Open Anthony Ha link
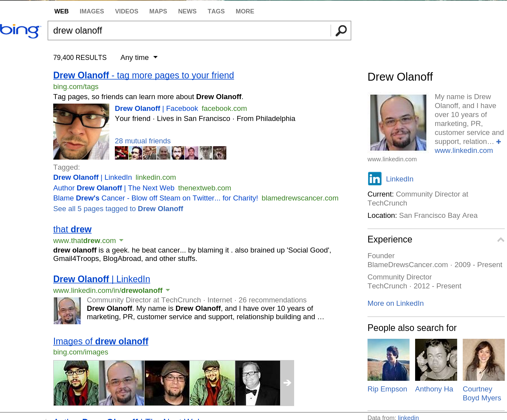Screen dimensions: 507x420 434,389
